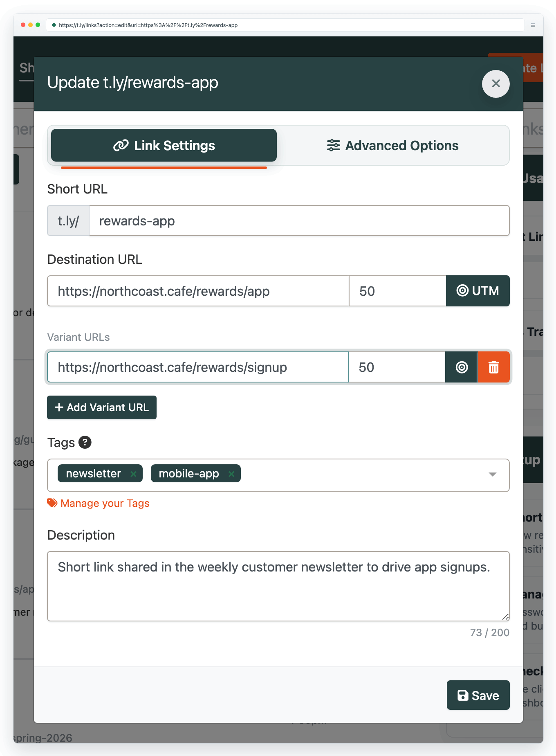Open the Manage your Tags link
This screenshot has width=556, height=756.
99,503
